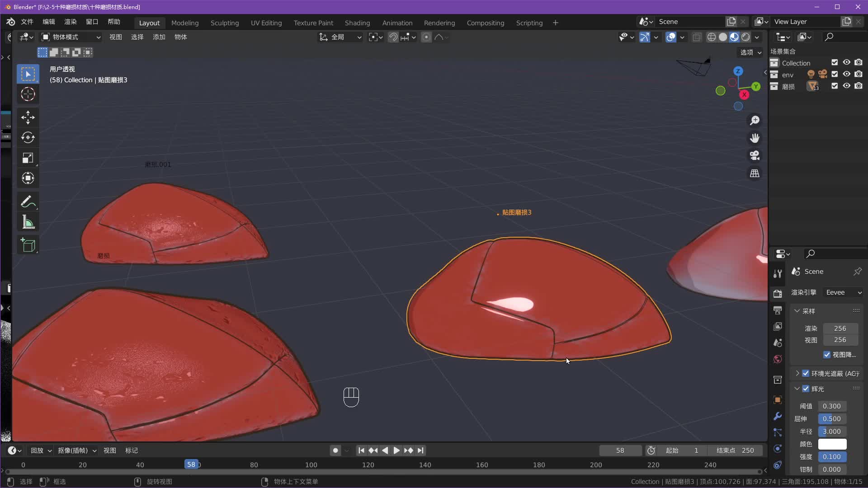Add new workspace plus button

click(x=556, y=23)
